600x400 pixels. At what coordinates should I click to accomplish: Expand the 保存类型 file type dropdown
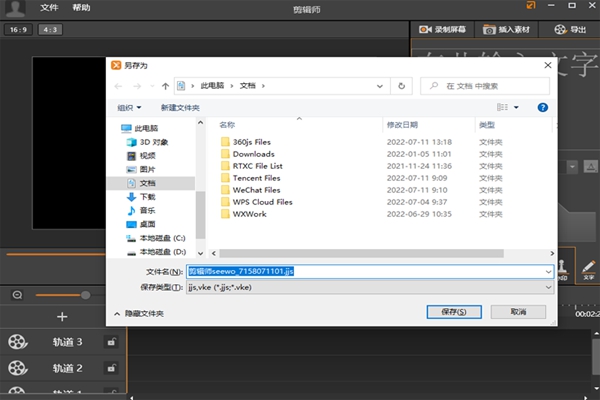click(x=548, y=287)
